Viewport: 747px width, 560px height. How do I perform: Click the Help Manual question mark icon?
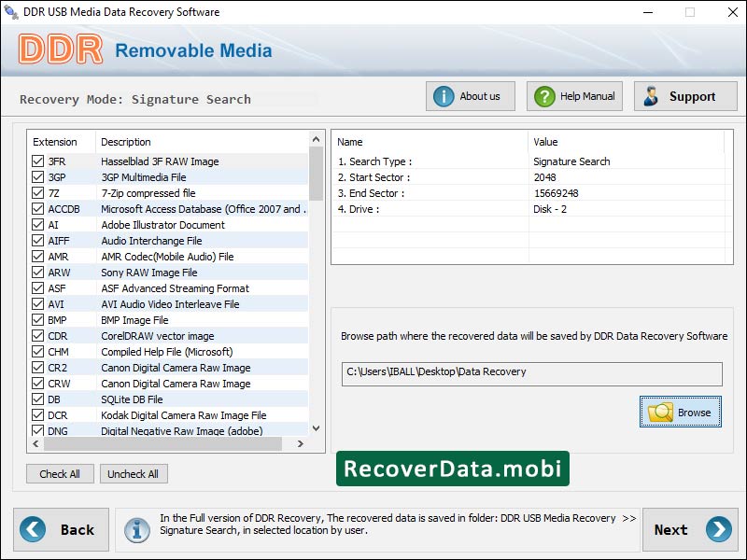[544, 96]
